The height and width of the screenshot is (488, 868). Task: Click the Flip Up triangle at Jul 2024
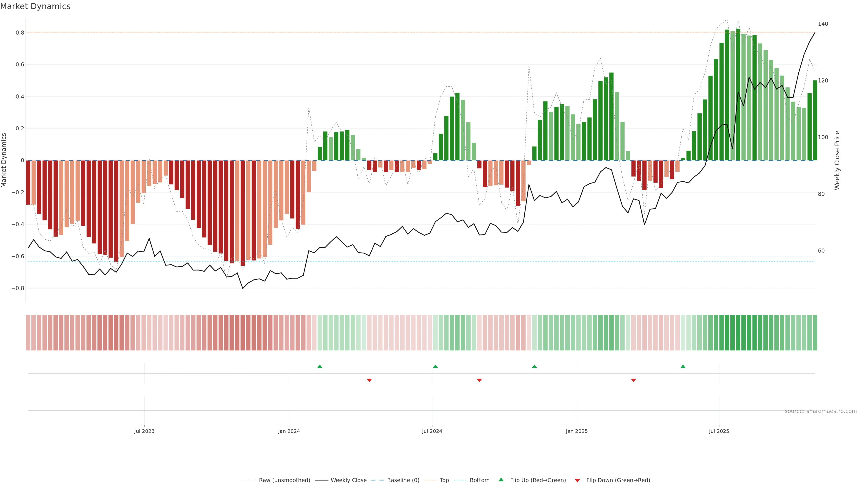tap(435, 366)
